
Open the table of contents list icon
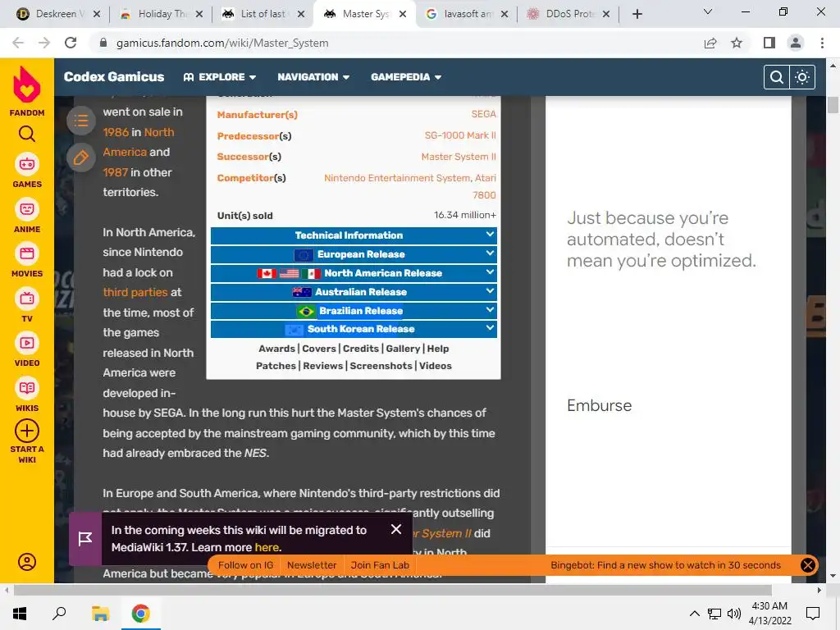(81, 121)
